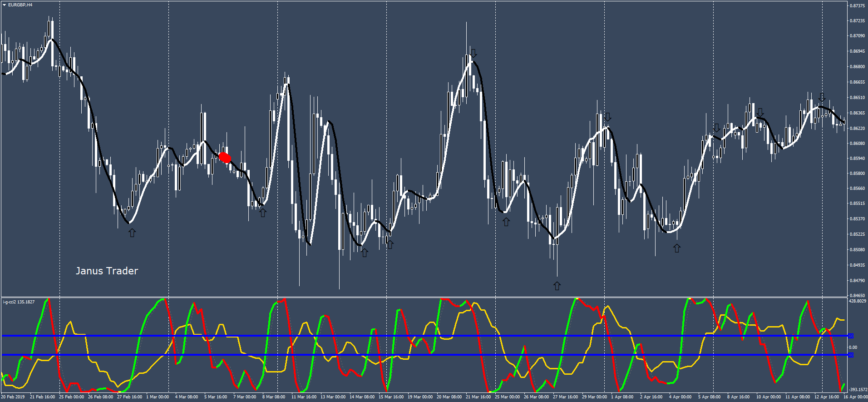The width and height of the screenshot is (868, 402).
Task: Click the i-g-cci2 135.1827 indicator label
Action: click(x=19, y=302)
